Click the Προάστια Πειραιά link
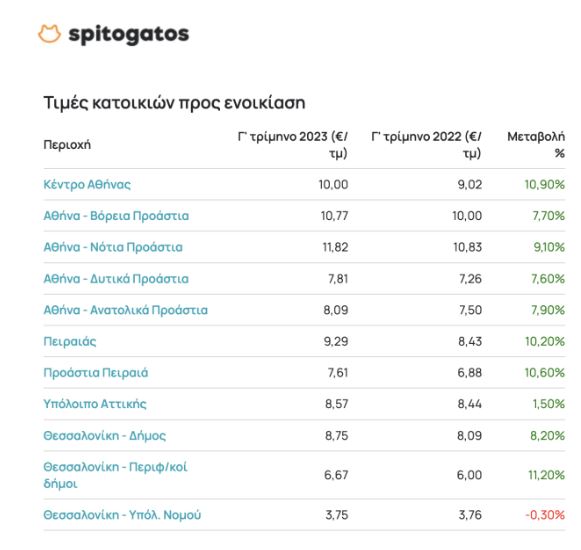581x550 pixels. tap(96, 373)
